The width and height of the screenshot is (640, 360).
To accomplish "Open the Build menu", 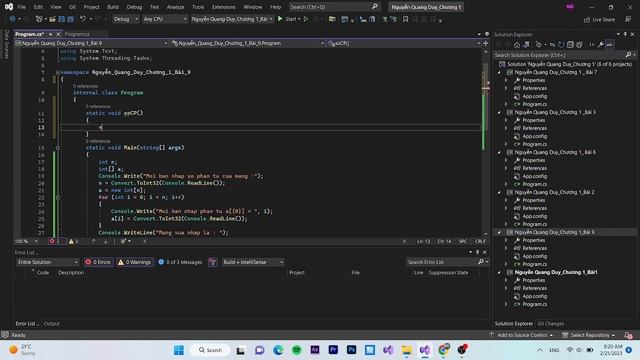I will (x=113, y=7).
